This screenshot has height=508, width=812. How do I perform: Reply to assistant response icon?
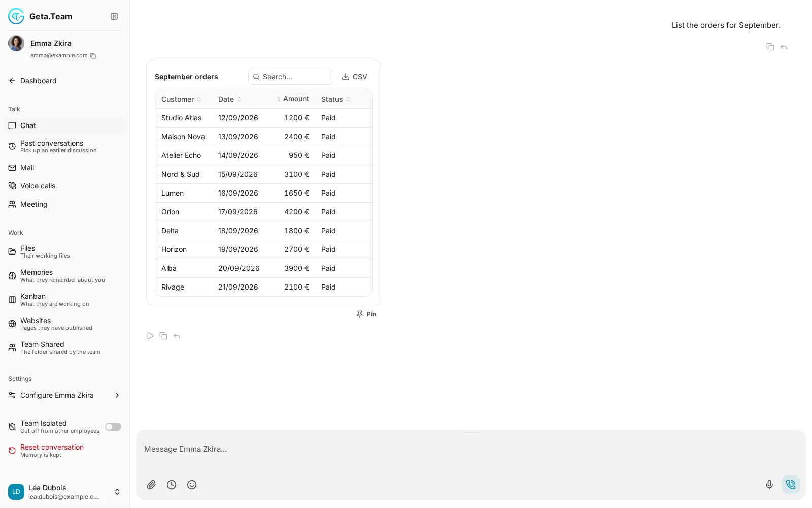(x=177, y=336)
